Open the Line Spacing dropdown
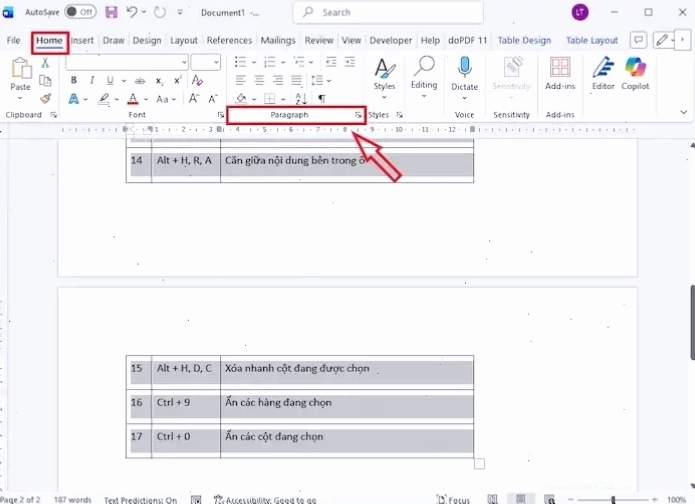Screen dimensions: 695x504 point(328,81)
